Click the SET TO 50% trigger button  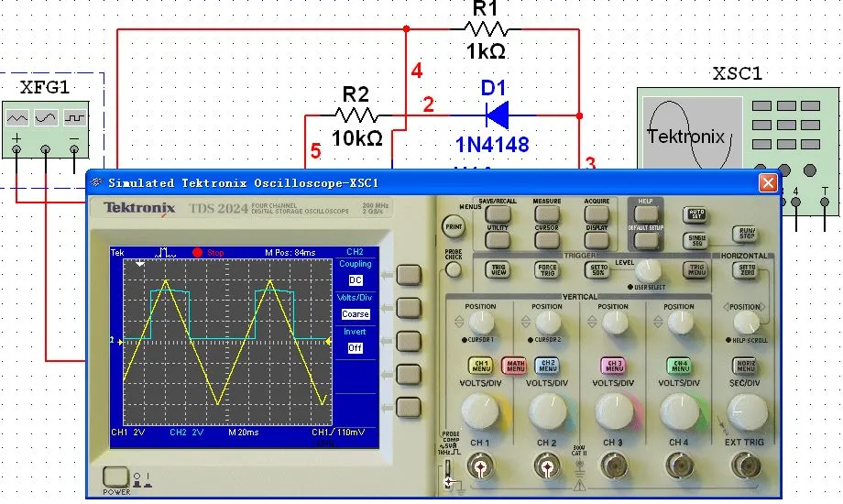coord(597,269)
